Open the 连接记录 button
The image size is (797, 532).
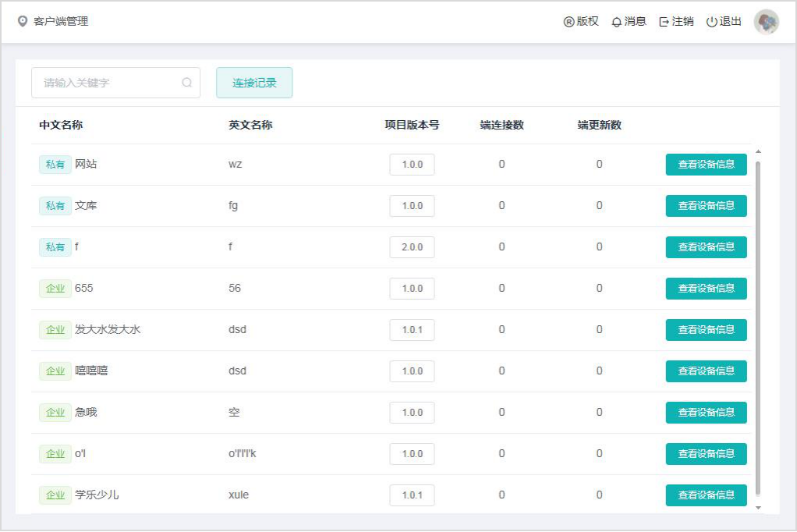point(254,83)
